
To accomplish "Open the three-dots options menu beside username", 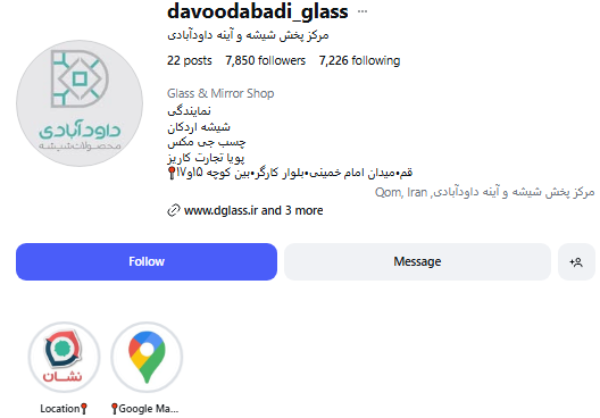I will point(362,11).
